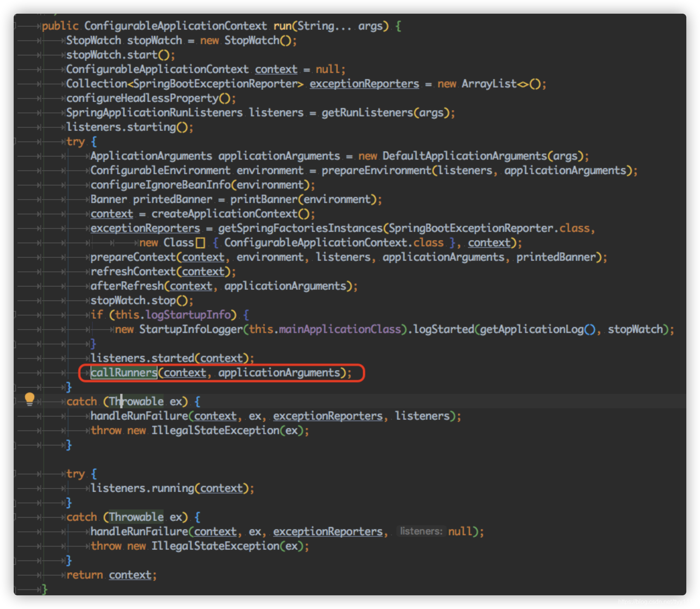The width and height of the screenshot is (700, 609).
Task: Click the run method name in signature
Action: pos(282,26)
